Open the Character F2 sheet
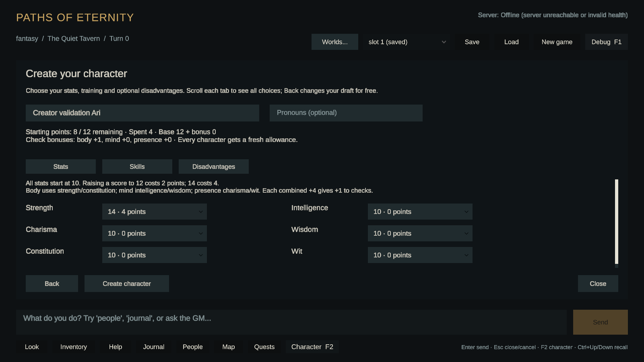This screenshot has height=362, width=644. click(312, 347)
